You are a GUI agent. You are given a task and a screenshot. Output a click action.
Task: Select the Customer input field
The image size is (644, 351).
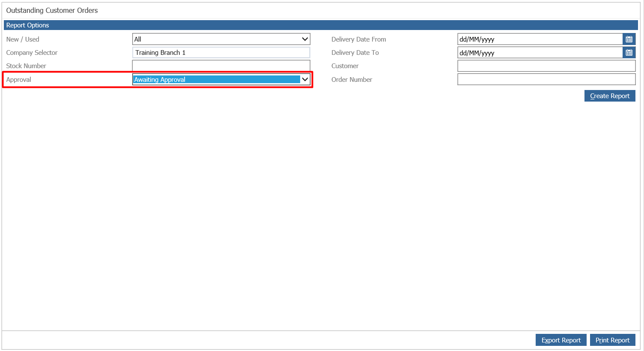(x=546, y=66)
